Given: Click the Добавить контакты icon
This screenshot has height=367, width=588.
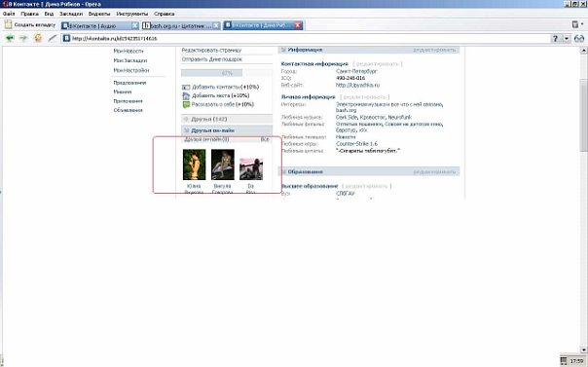Looking at the screenshot, I should click(x=186, y=87).
